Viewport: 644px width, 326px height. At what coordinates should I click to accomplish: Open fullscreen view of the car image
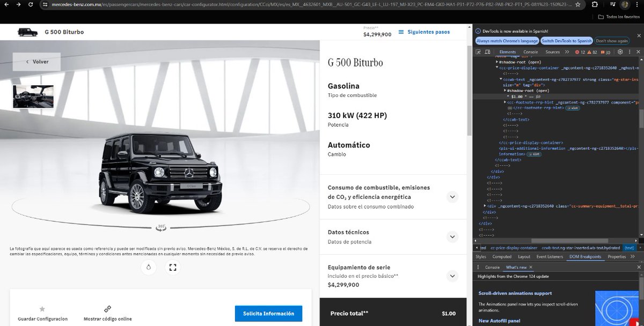tap(173, 267)
